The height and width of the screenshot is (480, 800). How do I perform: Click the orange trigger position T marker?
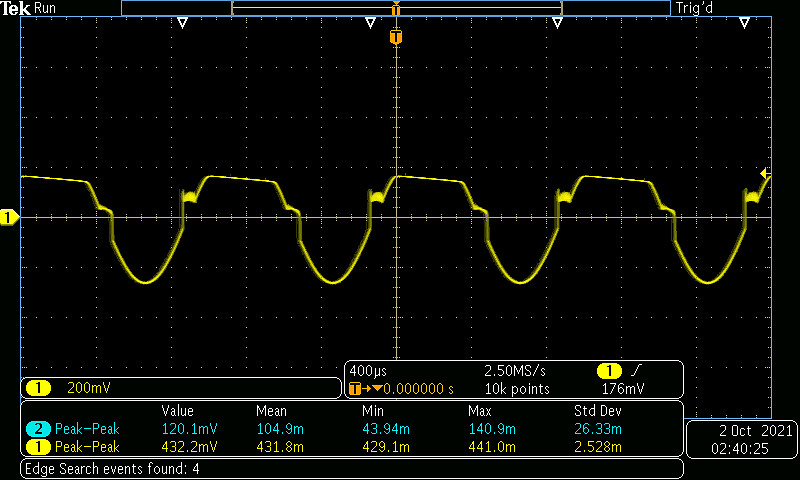(x=396, y=37)
